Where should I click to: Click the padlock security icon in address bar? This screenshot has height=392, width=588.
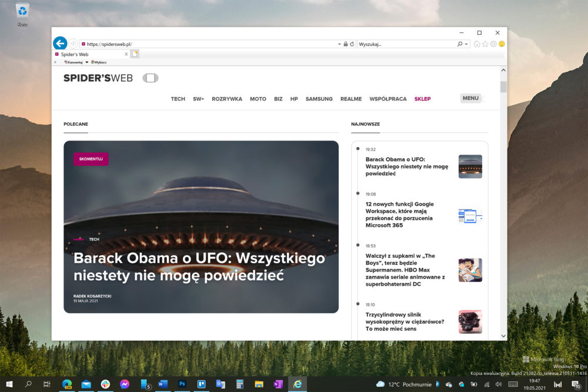[x=345, y=44]
